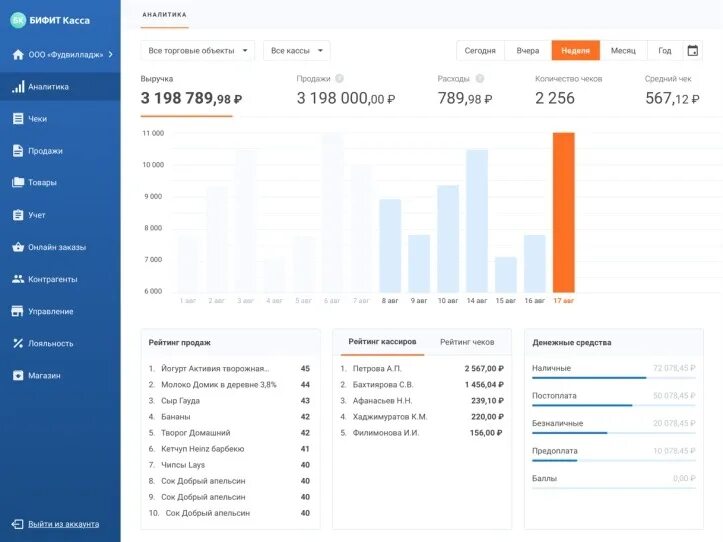Go to Лояльность in sidebar

(x=60, y=343)
